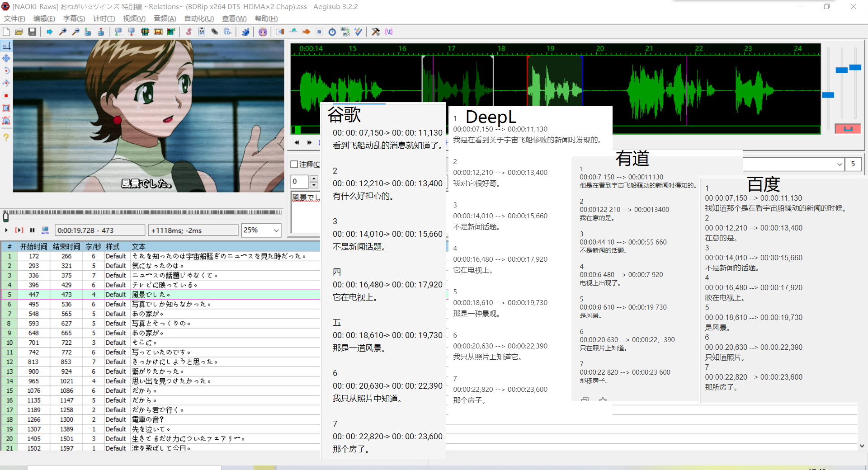Launch ASSDraw (anime face icon)
The image size is (868, 470).
click(263, 32)
